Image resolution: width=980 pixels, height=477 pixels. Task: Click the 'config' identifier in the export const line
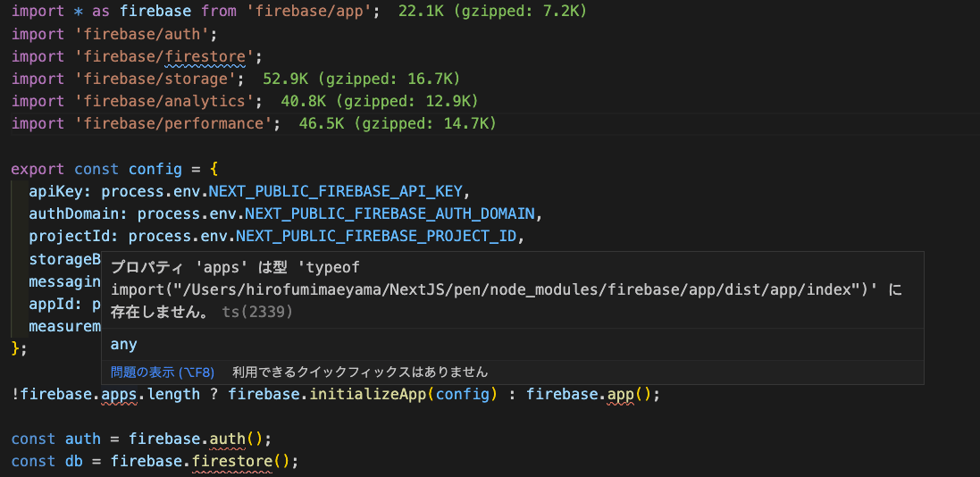coord(155,169)
